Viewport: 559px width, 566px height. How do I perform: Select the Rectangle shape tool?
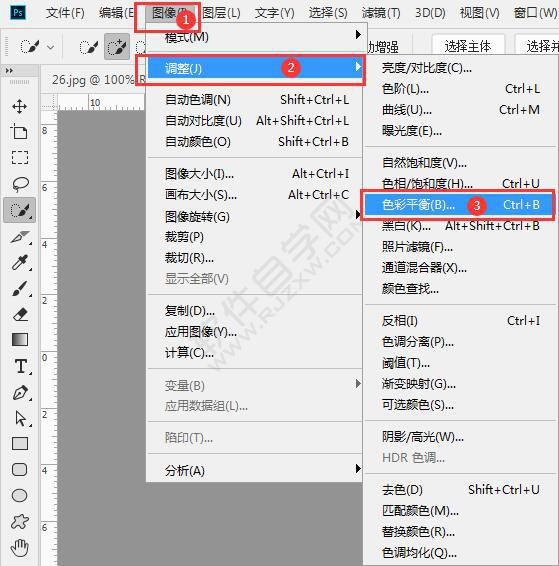point(20,444)
